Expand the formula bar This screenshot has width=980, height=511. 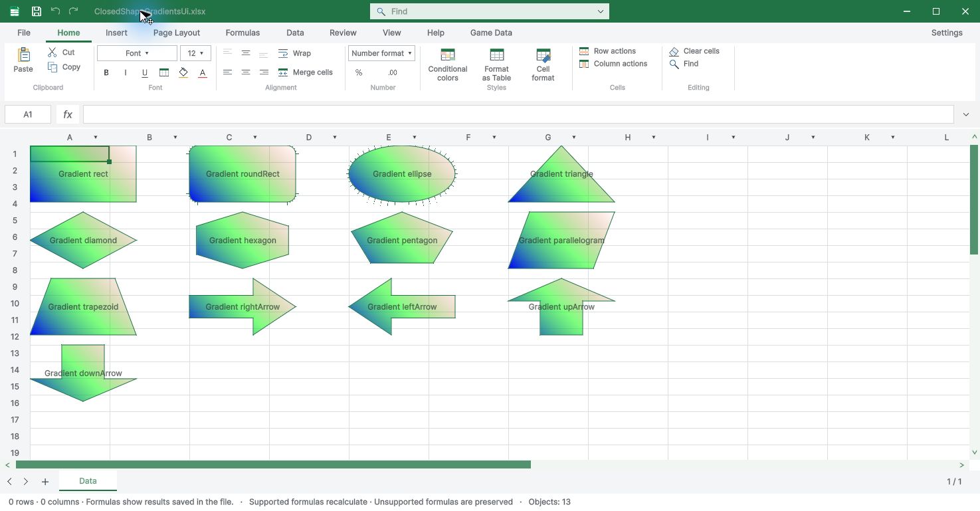[966, 114]
